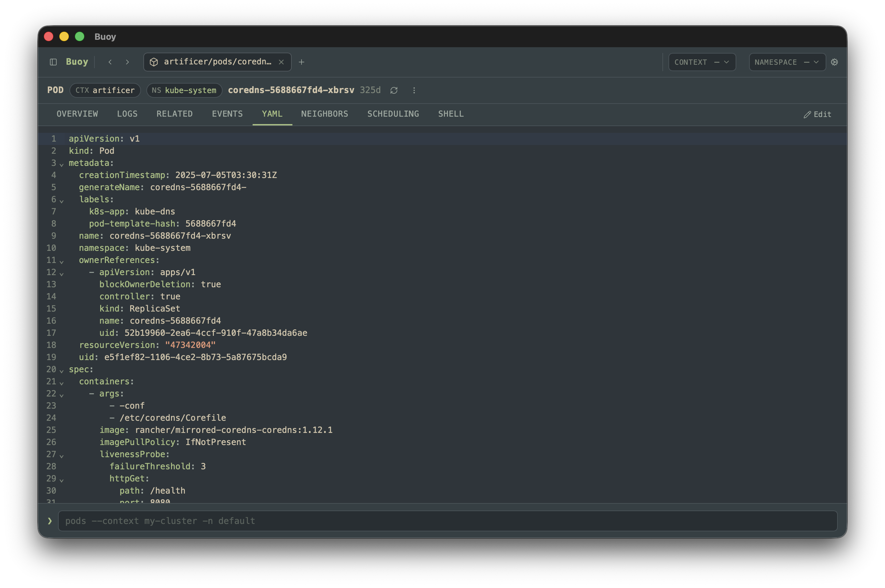Viewport: 885px width, 588px height.
Task: Click the pod cube icon in the tab
Action: click(154, 62)
